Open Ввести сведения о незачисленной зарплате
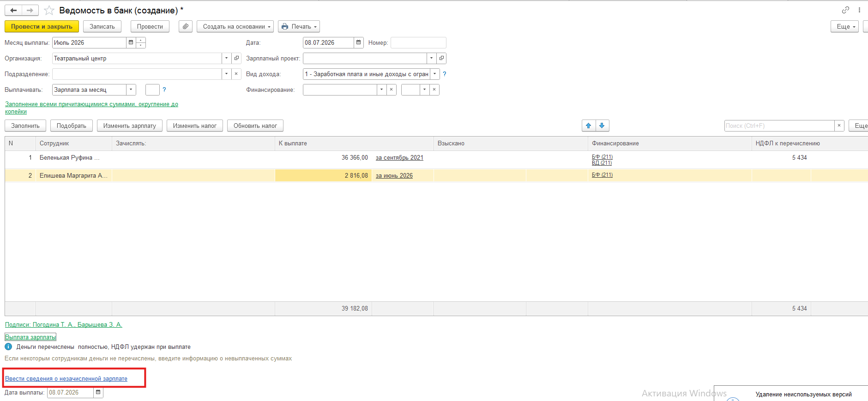 point(66,378)
